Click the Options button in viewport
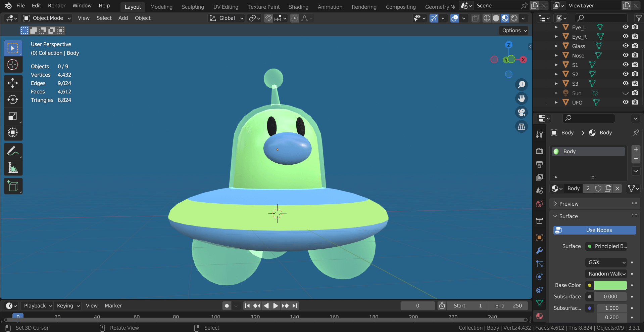This screenshot has width=644, height=332. coord(514,31)
